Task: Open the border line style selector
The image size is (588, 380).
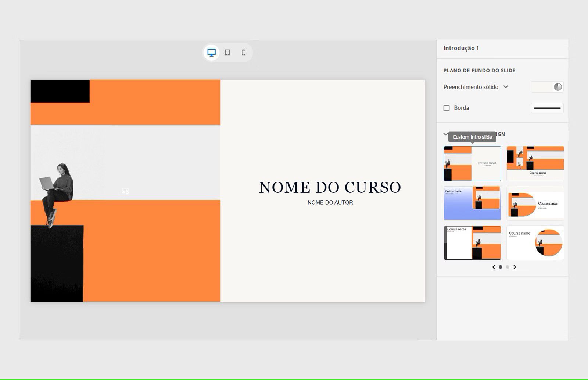Action: pyautogui.click(x=547, y=108)
